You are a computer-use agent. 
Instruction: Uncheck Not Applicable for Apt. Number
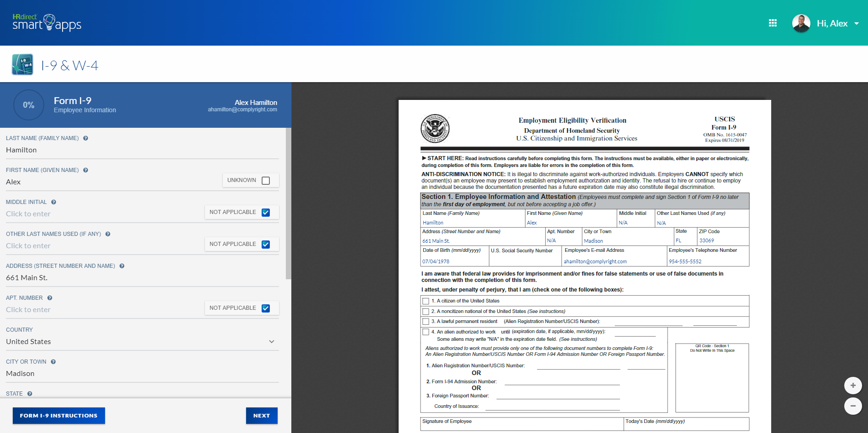pos(265,308)
